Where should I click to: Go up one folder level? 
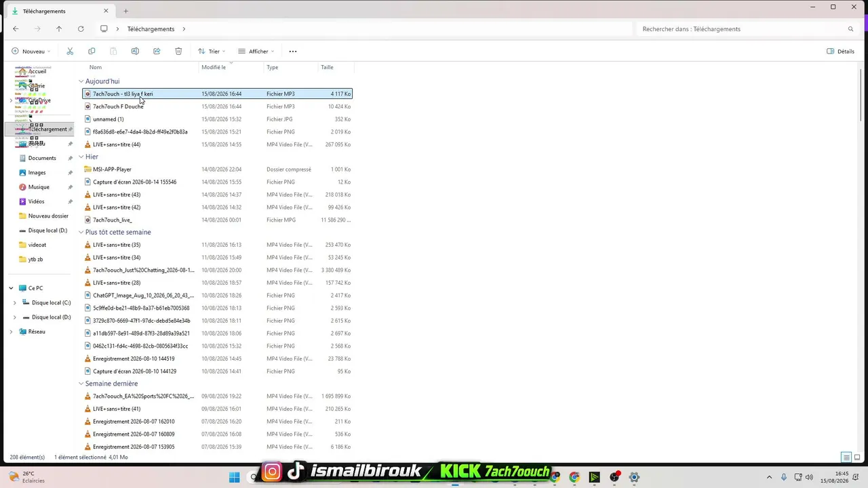[59, 29]
